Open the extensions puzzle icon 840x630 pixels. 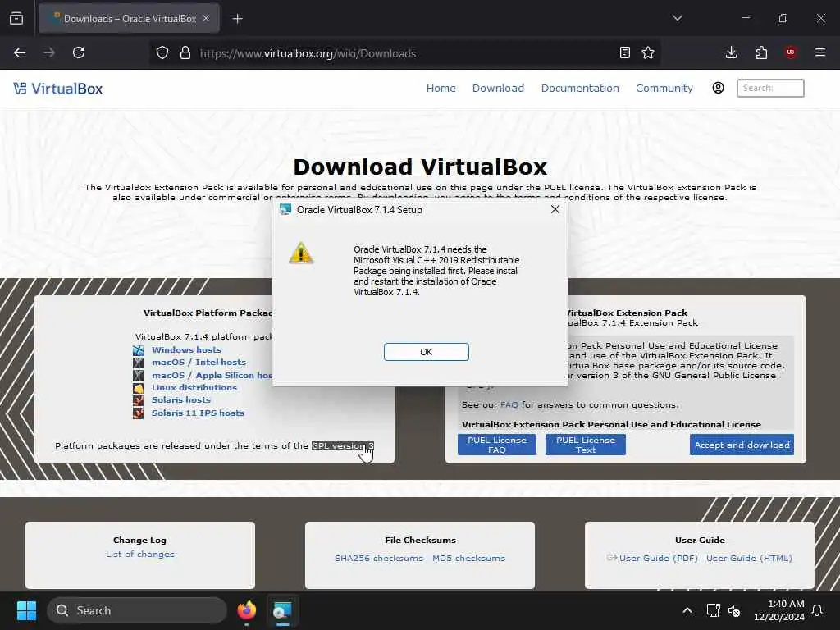761,53
